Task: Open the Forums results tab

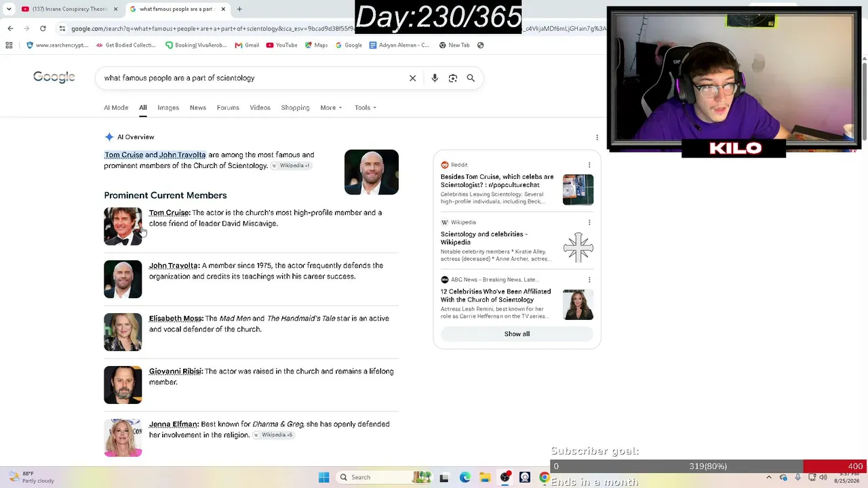Action: tap(228, 108)
